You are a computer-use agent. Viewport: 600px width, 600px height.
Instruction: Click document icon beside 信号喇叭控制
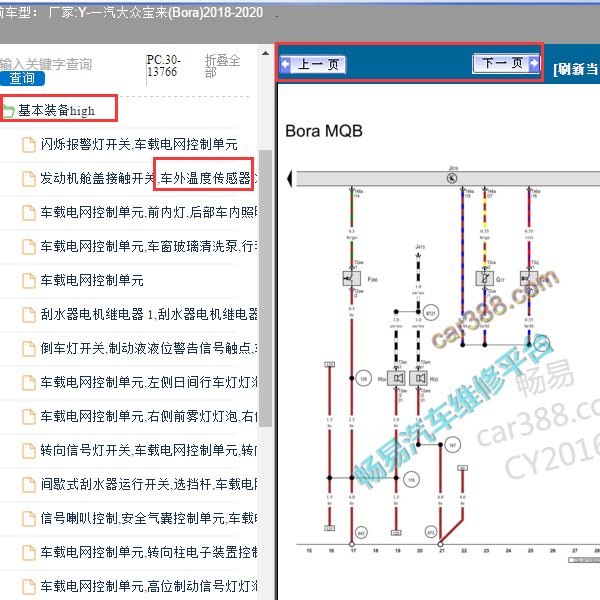[29, 519]
